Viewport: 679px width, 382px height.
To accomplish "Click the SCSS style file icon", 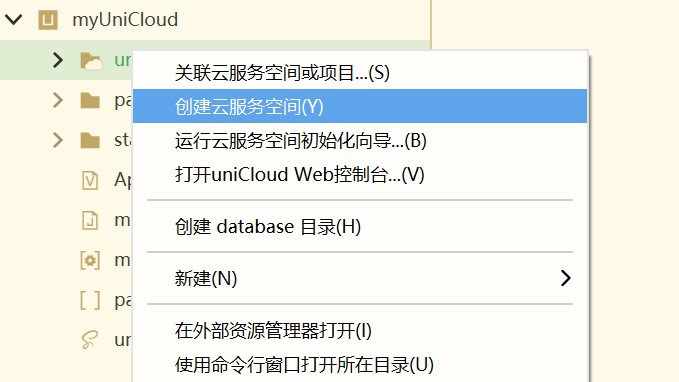I will 90,340.
